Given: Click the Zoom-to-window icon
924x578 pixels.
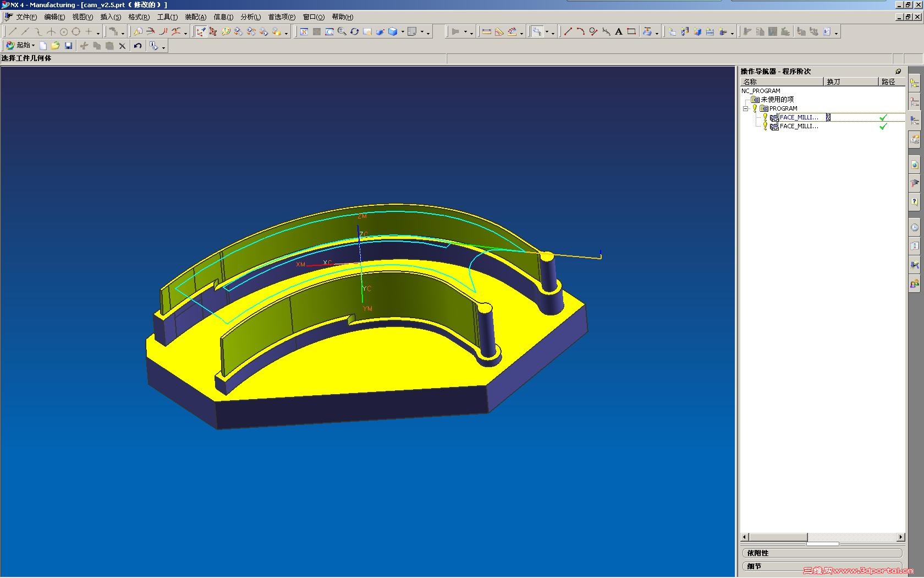Looking at the screenshot, I should (329, 32).
